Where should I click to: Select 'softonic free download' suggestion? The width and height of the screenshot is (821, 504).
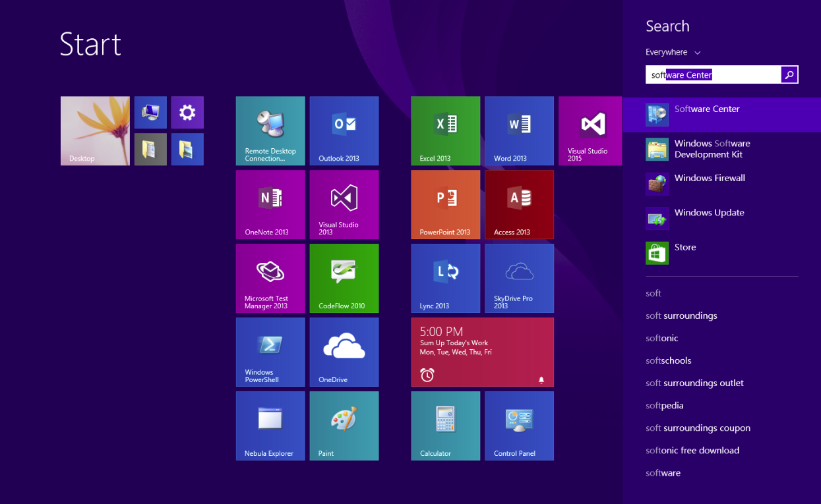pos(692,450)
